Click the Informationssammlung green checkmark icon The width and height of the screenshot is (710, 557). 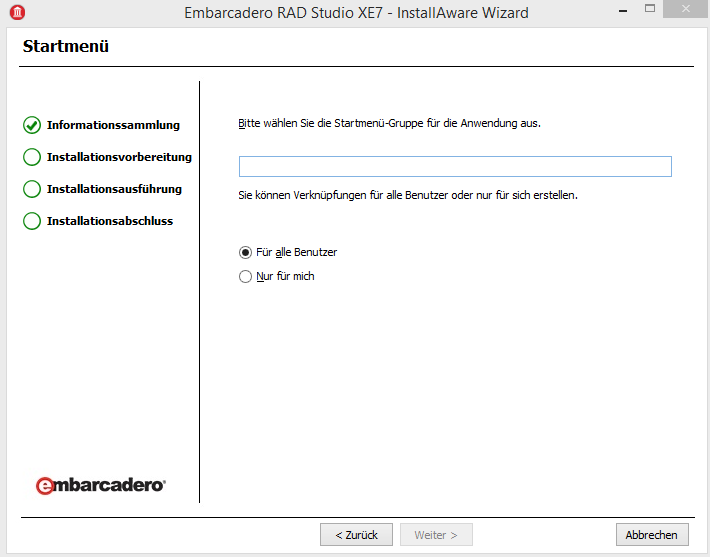tap(32, 125)
